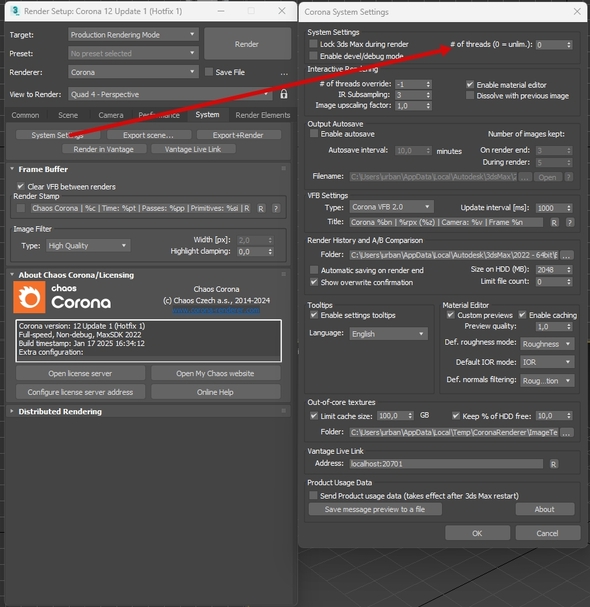Click Vantage Live Link button
This screenshot has width=590, height=607.
tap(193, 149)
